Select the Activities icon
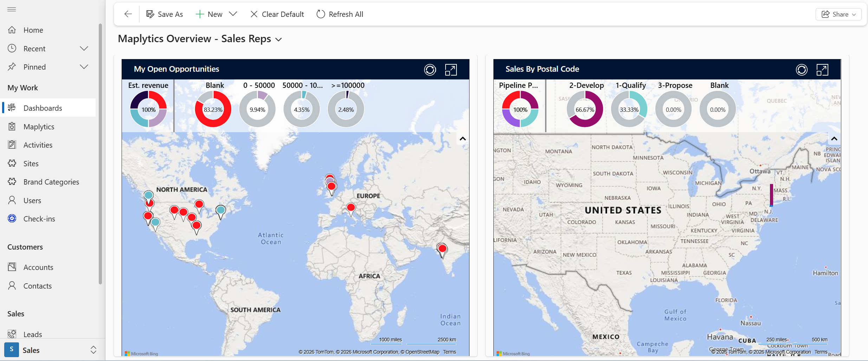868x361 pixels. click(x=12, y=144)
